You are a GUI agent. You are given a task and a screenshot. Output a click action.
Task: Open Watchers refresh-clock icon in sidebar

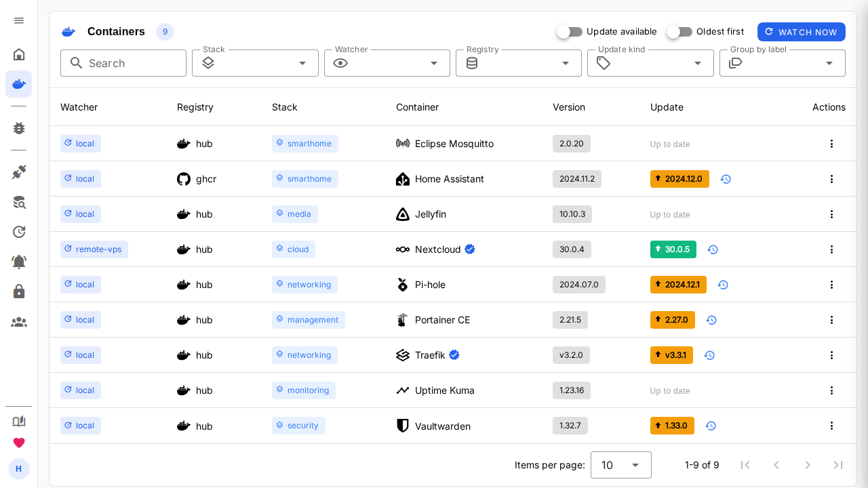coord(19,232)
